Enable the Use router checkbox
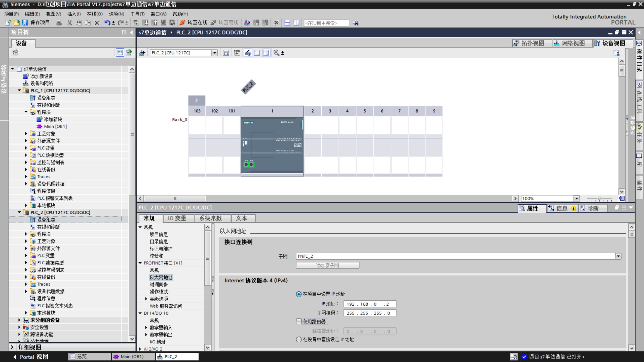The width and height of the screenshot is (644, 362). 299,321
